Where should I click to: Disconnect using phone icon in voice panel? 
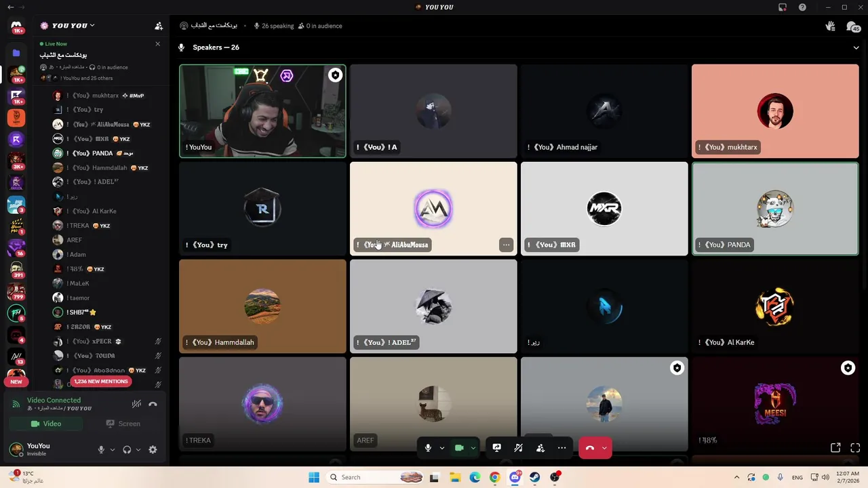(x=153, y=404)
